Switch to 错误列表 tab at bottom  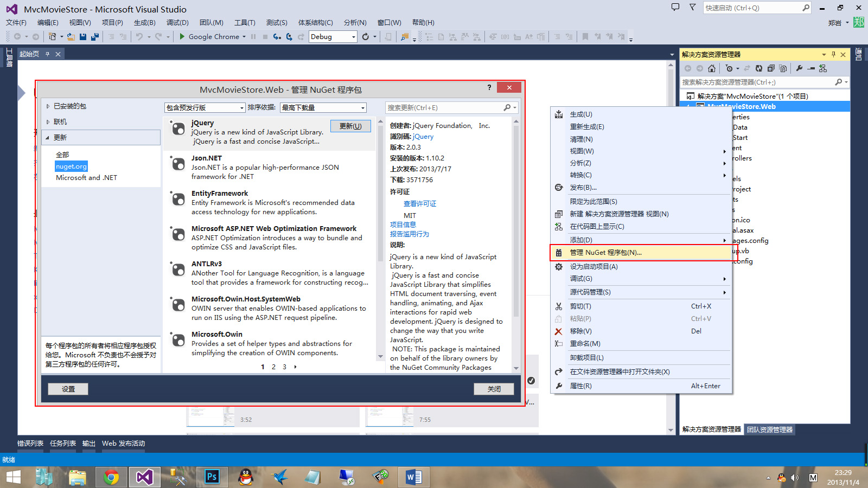point(30,444)
